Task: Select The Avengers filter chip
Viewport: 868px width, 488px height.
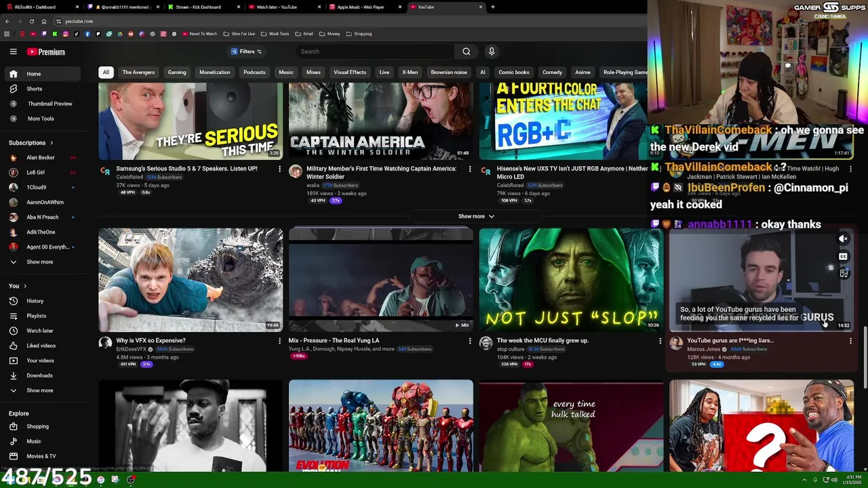Action: click(x=138, y=73)
